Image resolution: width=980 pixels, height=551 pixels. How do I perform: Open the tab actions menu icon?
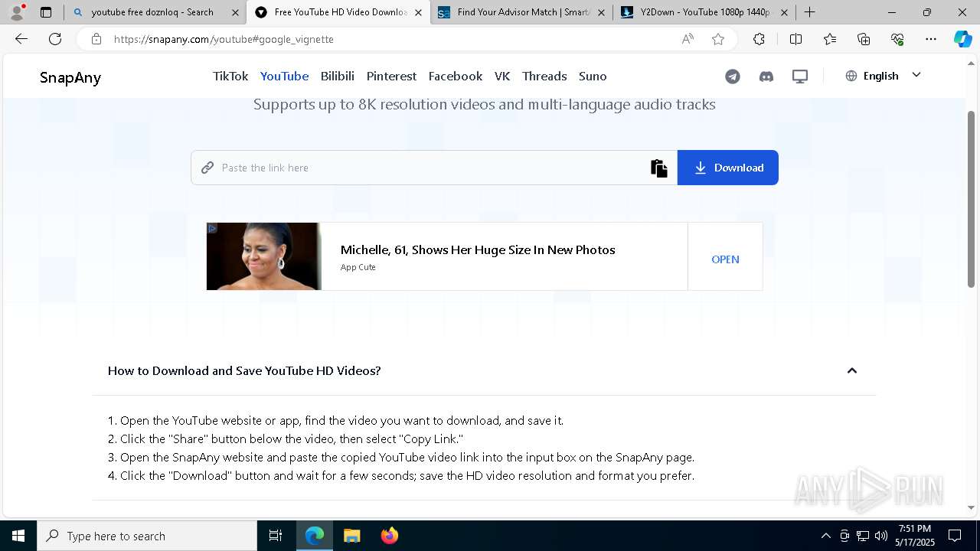[x=46, y=12]
